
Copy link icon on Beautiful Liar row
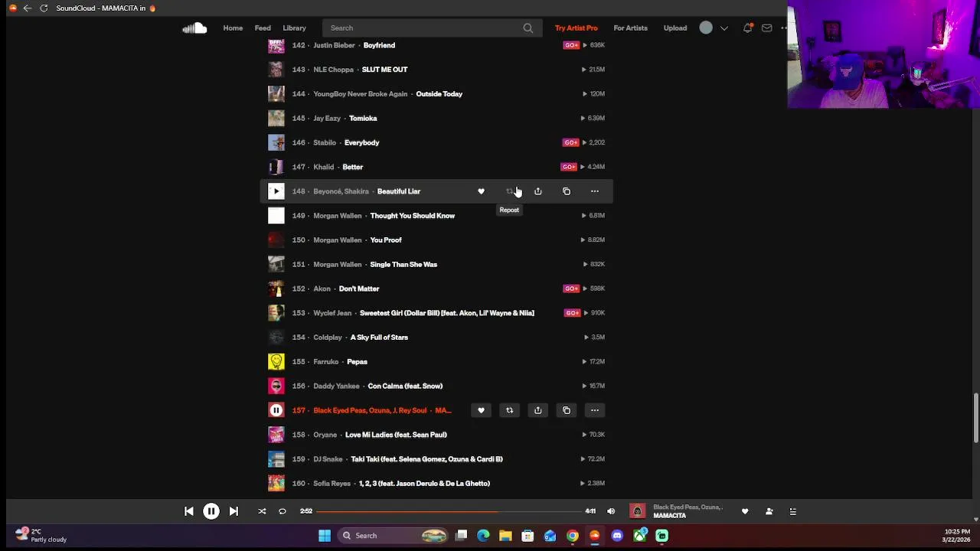567,191
